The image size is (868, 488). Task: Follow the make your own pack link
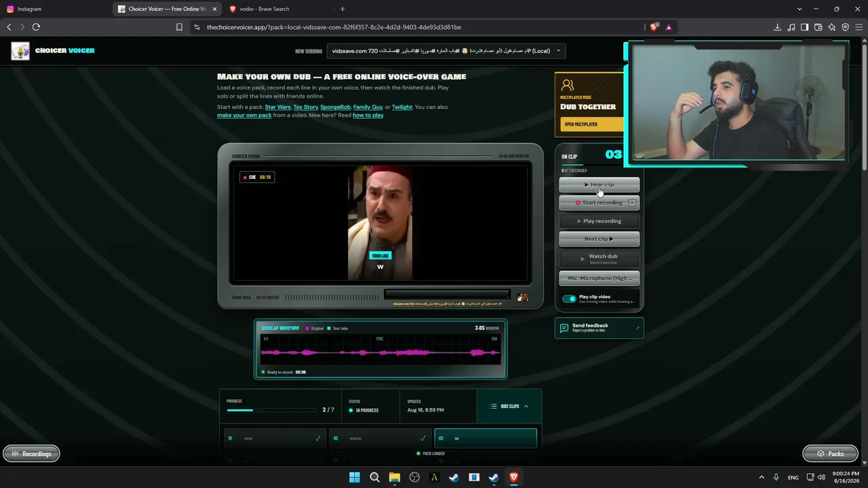pos(244,115)
